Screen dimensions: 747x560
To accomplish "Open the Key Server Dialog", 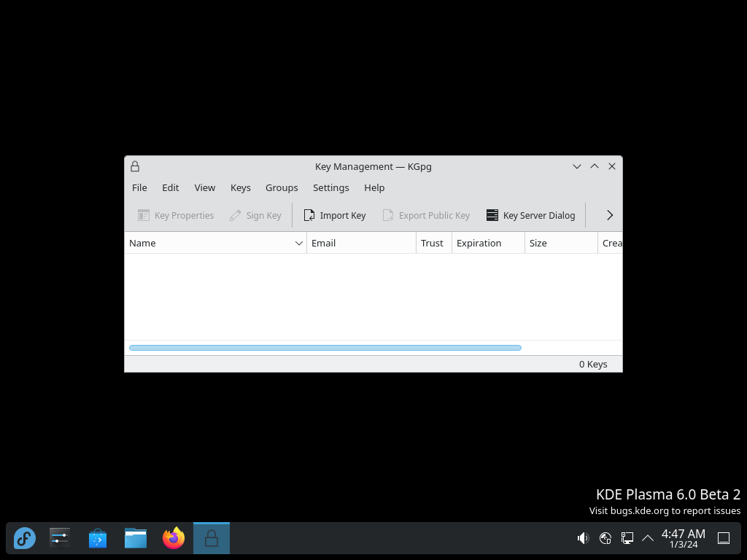I will pos(531,215).
